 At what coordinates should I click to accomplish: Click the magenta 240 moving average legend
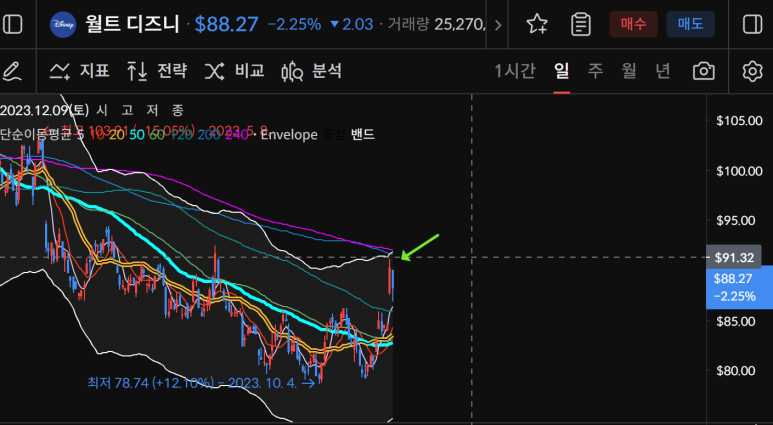point(237,135)
